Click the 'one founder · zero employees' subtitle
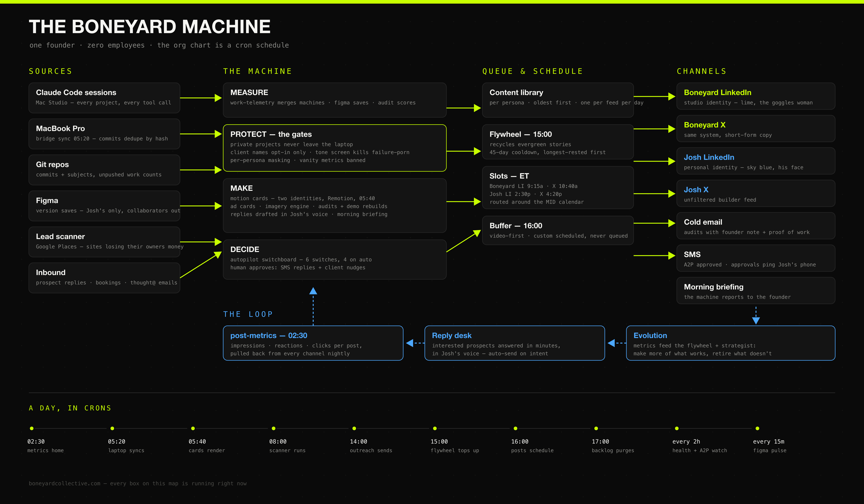864x504 pixels. 159,45
